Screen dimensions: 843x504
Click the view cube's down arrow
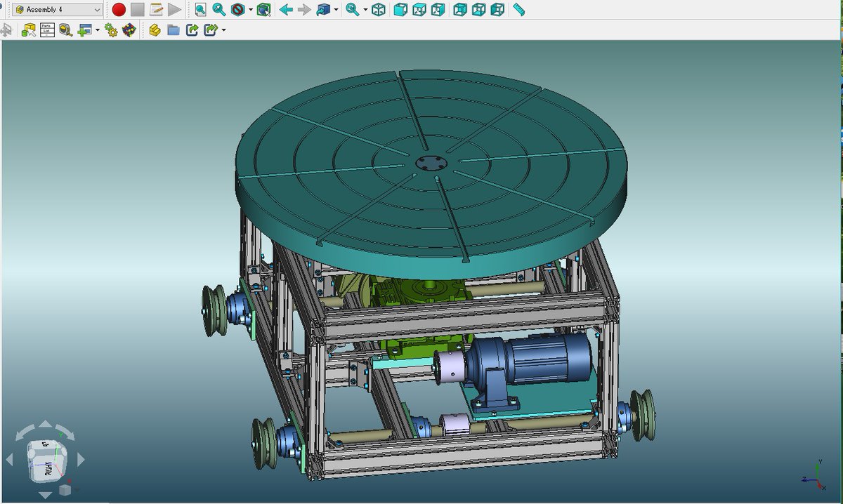45,495
